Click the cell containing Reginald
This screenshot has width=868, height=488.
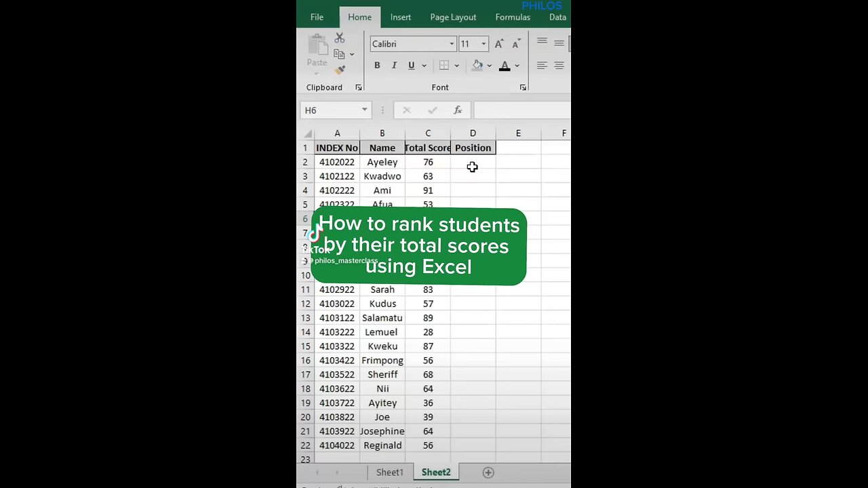tap(382, 445)
